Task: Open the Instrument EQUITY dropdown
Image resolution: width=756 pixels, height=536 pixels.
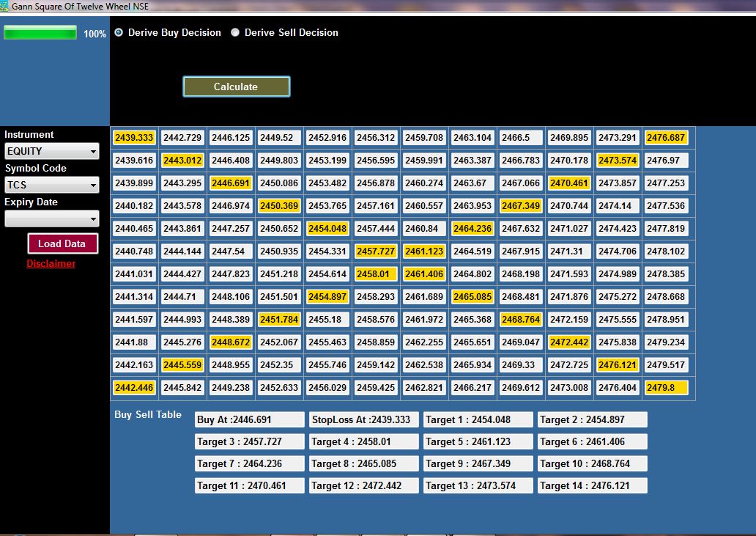Action: pos(51,152)
